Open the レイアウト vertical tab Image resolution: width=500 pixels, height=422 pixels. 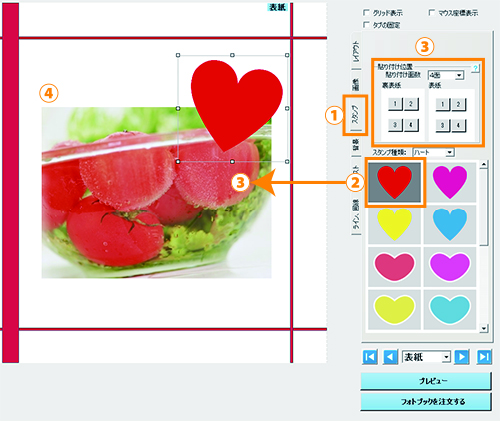(x=356, y=50)
